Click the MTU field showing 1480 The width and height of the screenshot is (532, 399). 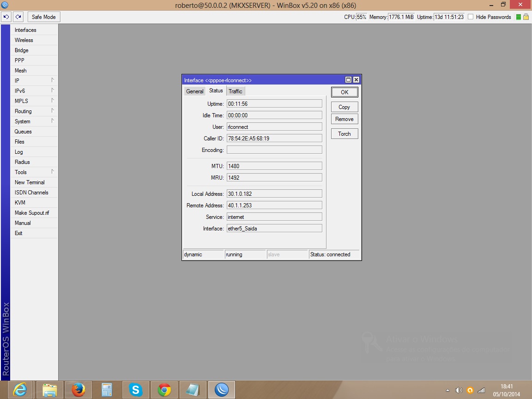(x=274, y=166)
